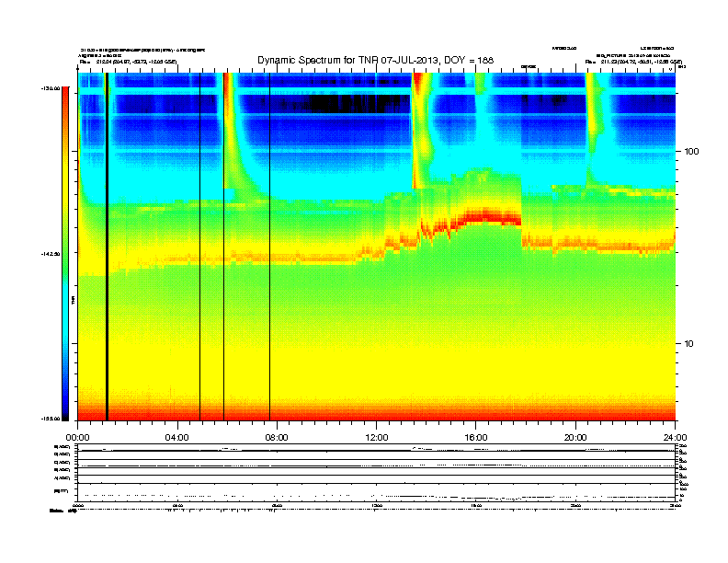Viewport: 728px width, 563px height.
Task: Click the 12:00 label on the main time axis
Action: tap(377, 438)
